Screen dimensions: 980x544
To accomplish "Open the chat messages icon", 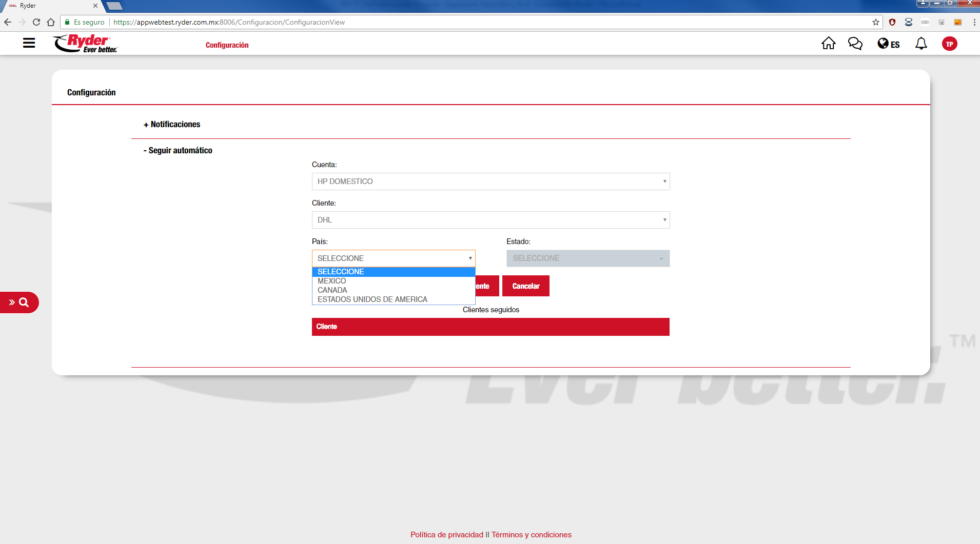I will tap(855, 44).
